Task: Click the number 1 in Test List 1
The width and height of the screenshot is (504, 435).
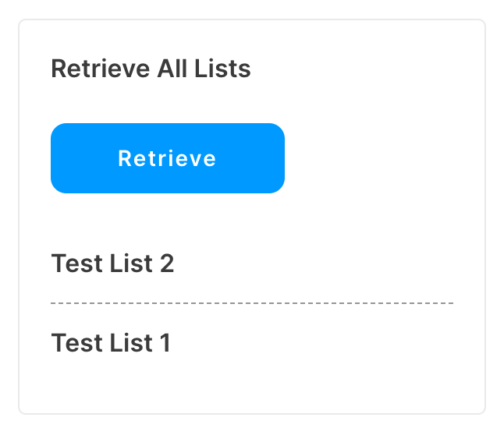Action: tap(165, 342)
